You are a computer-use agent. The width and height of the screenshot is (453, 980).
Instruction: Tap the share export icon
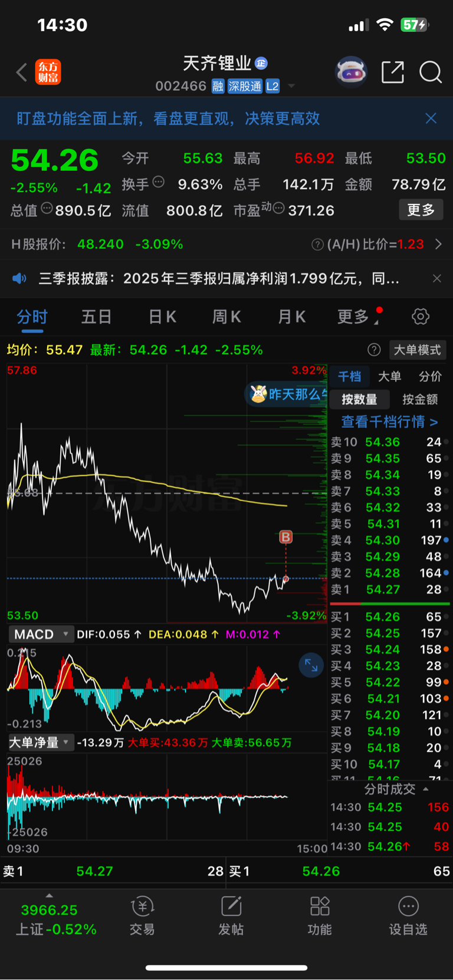393,72
